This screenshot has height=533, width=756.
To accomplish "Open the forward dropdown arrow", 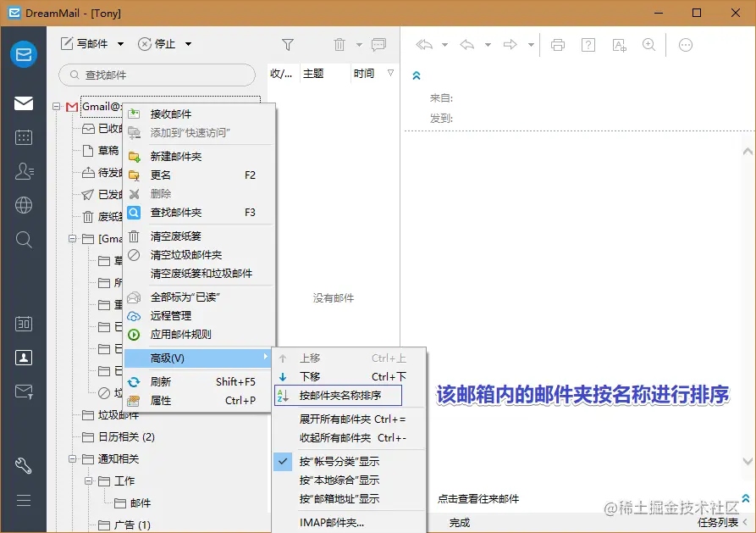I will tap(531, 45).
